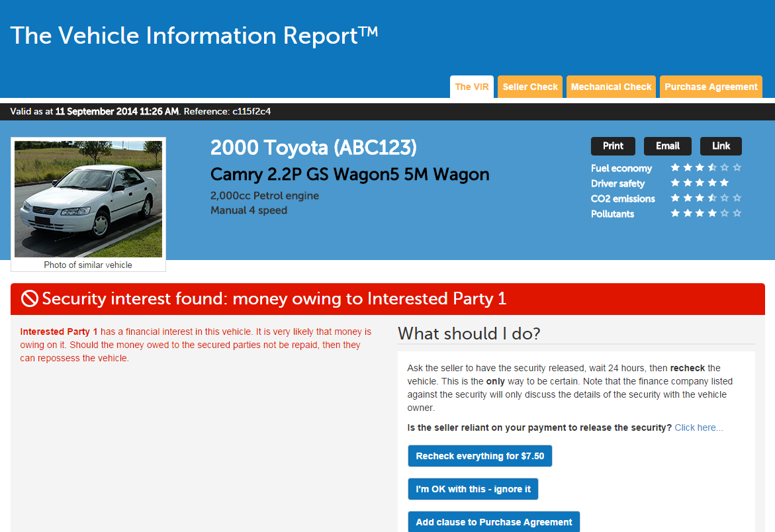Click the Manual 4 speed text
The height and width of the screenshot is (532, 775).
[x=249, y=210]
